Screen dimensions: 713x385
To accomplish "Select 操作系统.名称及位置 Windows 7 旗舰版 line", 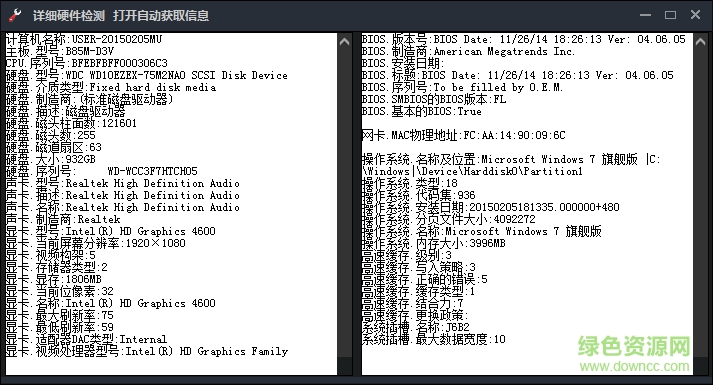I will coord(511,159).
